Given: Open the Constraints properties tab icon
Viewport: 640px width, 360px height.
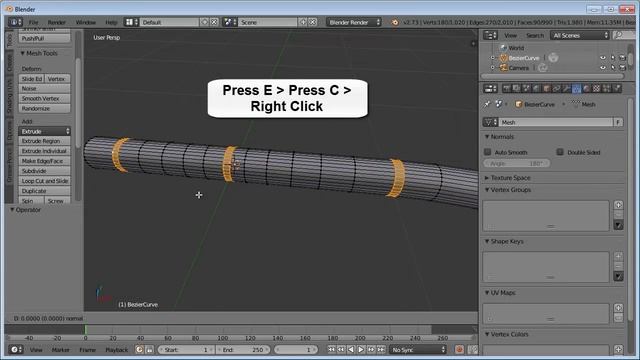Looking at the screenshot, I should (x=556, y=88).
